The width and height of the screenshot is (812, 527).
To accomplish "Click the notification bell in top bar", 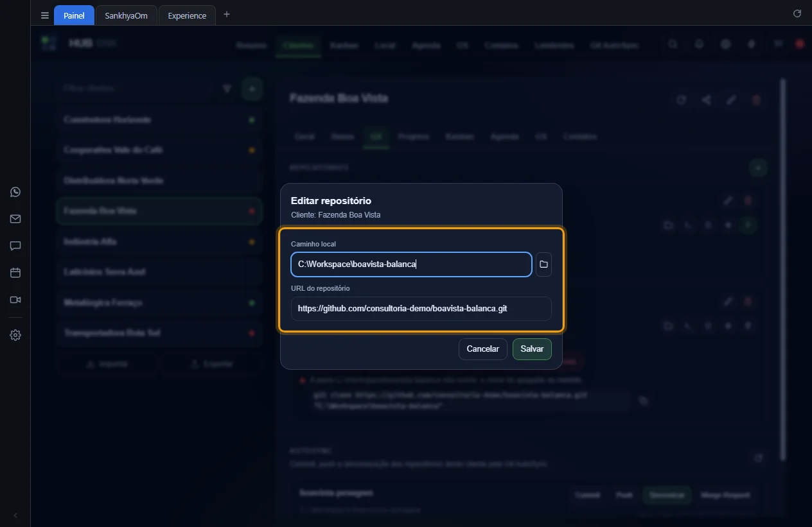I will pyautogui.click(x=699, y=44).
